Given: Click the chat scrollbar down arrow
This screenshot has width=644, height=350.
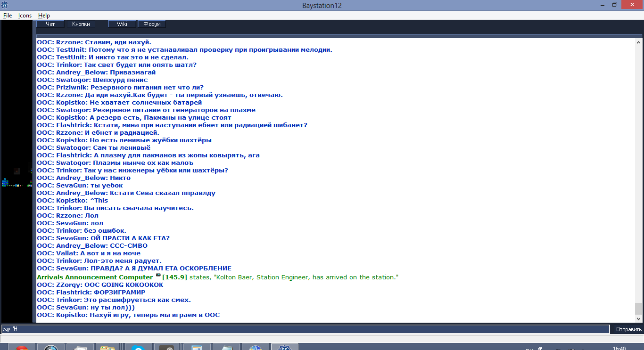Looking at the screenshot, I should tap(638, 318).
